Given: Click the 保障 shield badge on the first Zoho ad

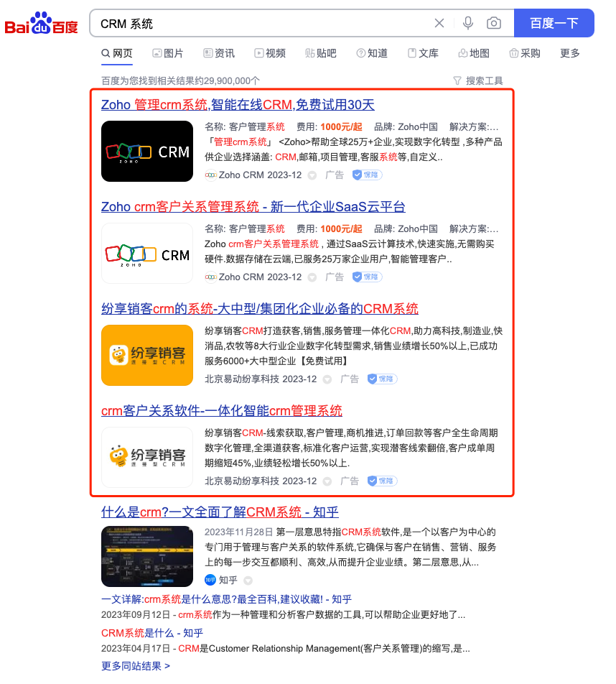Looking at the screenshot, I should 366,175.
